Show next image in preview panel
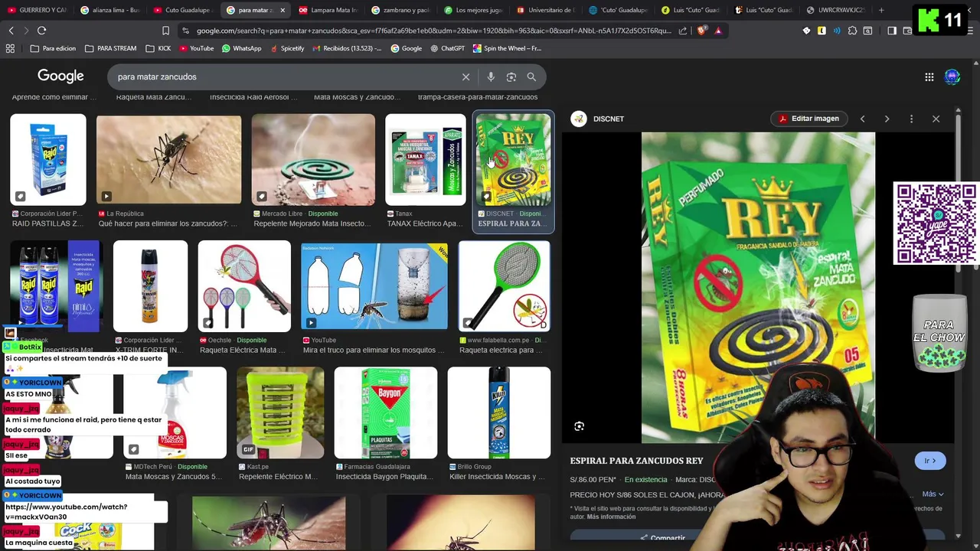Viewport: 980px width, 551px height. pyautogui.click(x=887, y=119)
